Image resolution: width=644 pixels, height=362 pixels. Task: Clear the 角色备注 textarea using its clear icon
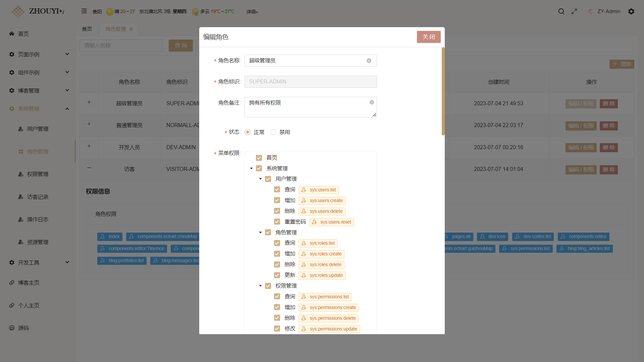click(x=372, y=102)
